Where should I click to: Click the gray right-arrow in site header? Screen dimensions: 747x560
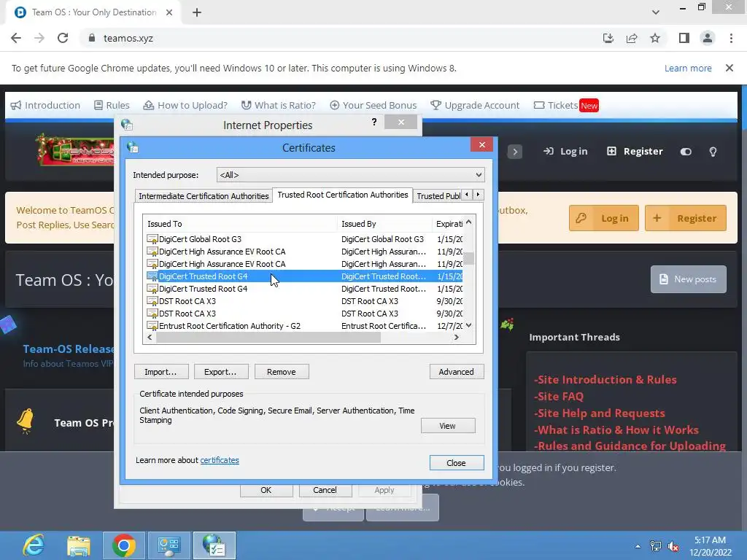click(514, 152)
